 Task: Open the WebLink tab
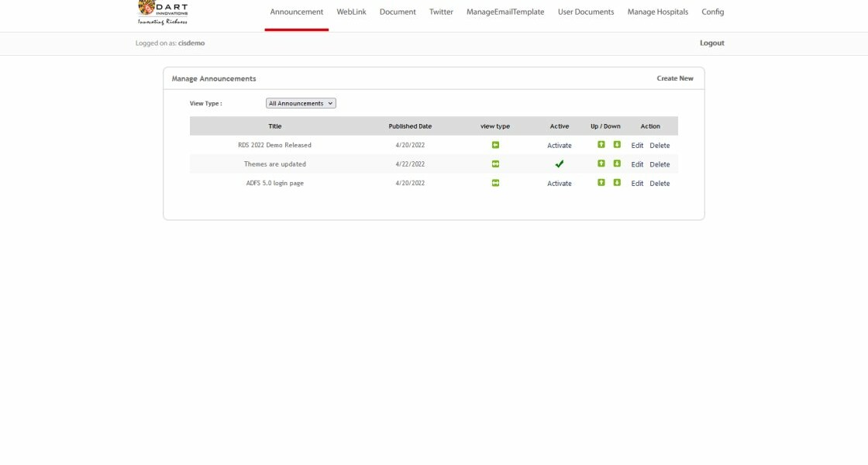(351, 12)
